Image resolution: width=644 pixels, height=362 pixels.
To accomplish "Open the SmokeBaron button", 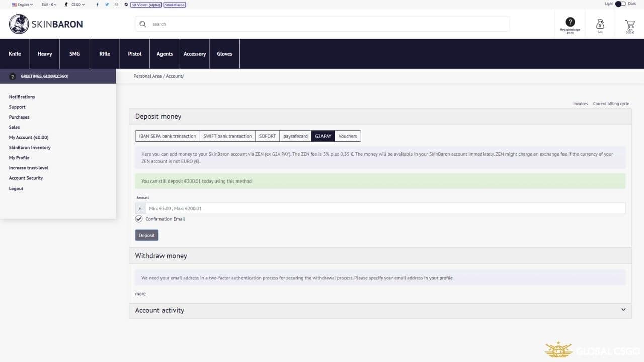I will 175,4.
